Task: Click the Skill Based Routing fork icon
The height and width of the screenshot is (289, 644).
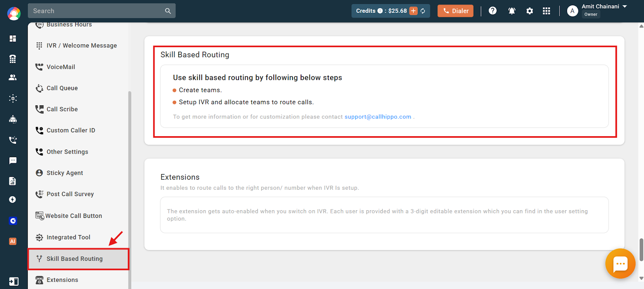Action: (39, 258)
